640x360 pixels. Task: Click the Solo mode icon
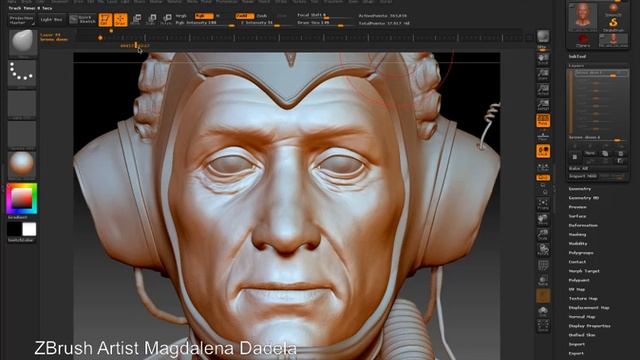click(543, 311)
